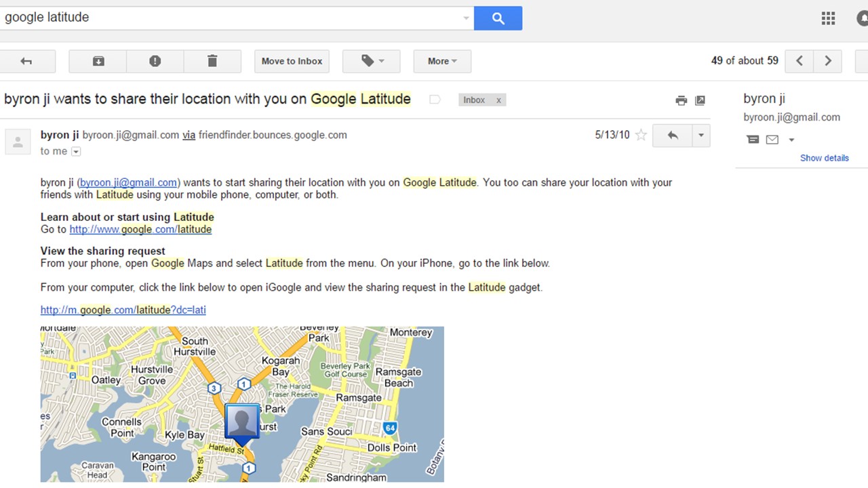Open http://www.google.com/latitude link
The image size is (868, 488).
(x=140, y=229)
